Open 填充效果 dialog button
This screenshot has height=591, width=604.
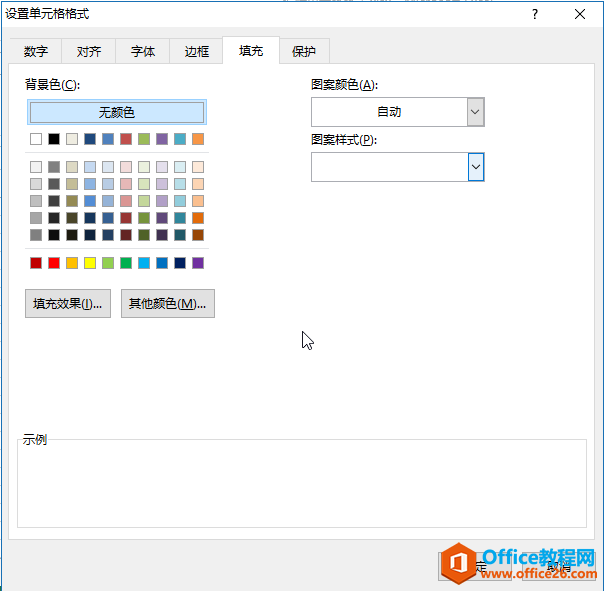(68, 304)
